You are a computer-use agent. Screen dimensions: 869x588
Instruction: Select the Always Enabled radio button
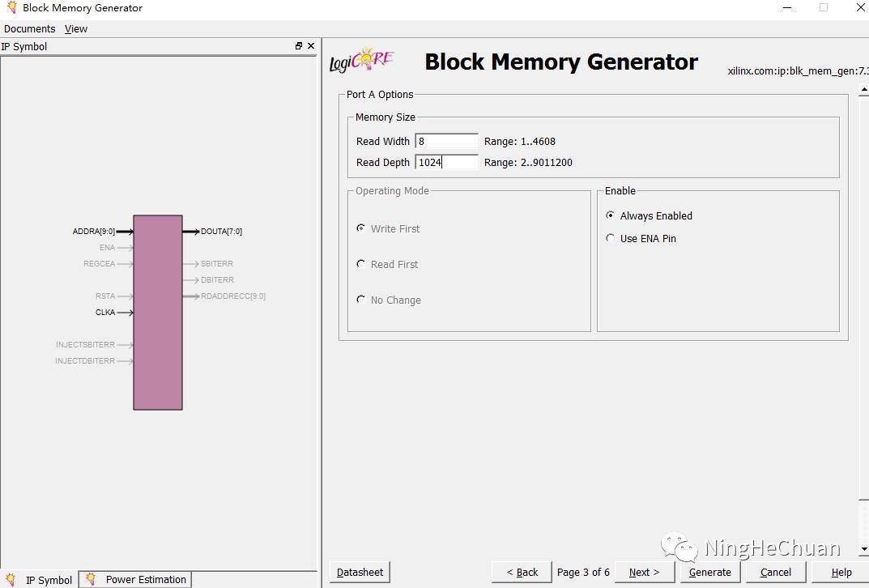pos(611,215)
